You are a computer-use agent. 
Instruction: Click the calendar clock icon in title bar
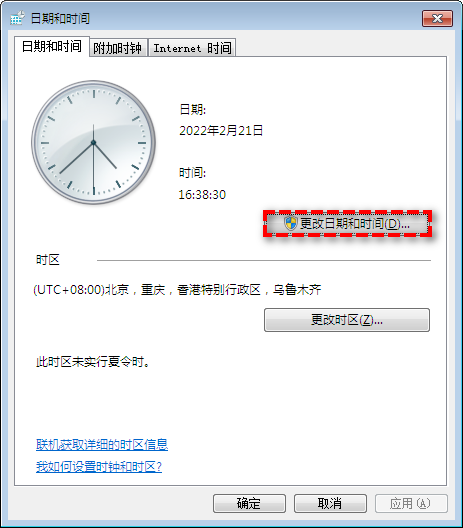coord(17,18)
